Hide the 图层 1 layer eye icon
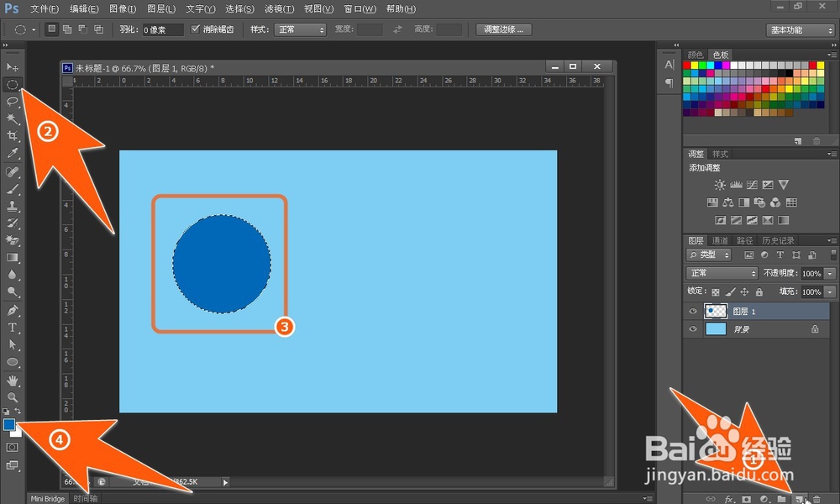This screenshot has width=840, height=504. pyautogui.click(x=693, y=311)
